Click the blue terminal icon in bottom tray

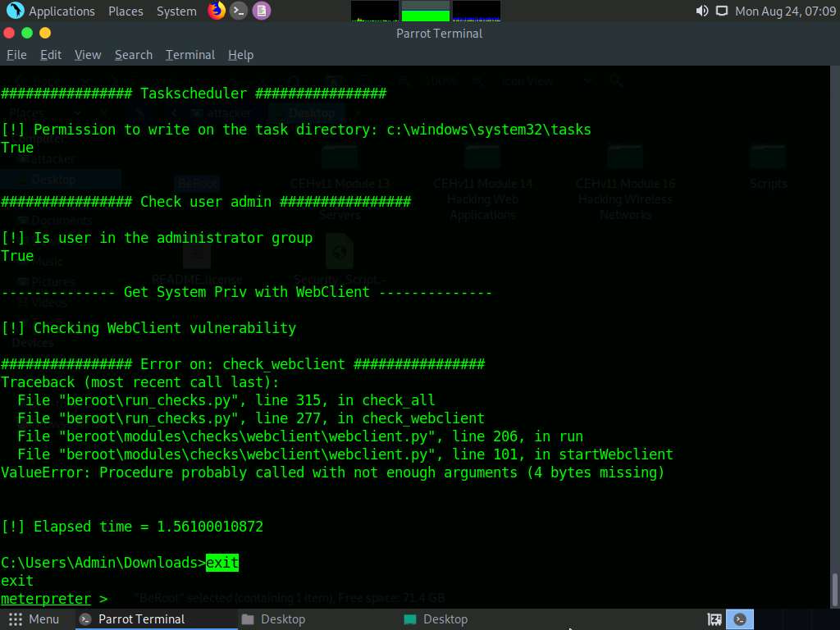740,620
